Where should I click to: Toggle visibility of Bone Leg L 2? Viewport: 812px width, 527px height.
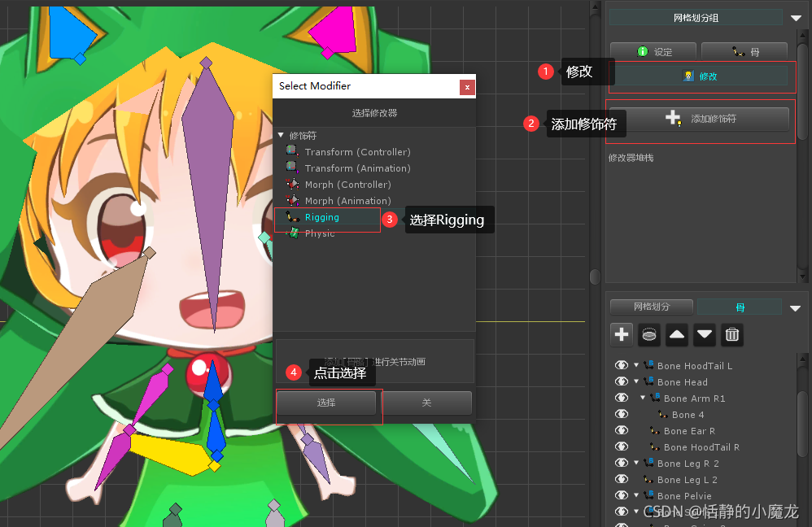622,479
